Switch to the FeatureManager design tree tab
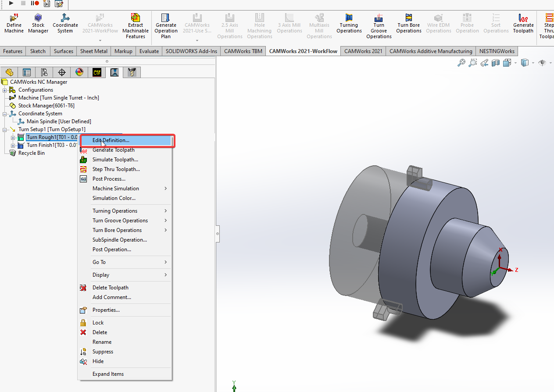Screen dimensions: 554x392 click(9, 72)
